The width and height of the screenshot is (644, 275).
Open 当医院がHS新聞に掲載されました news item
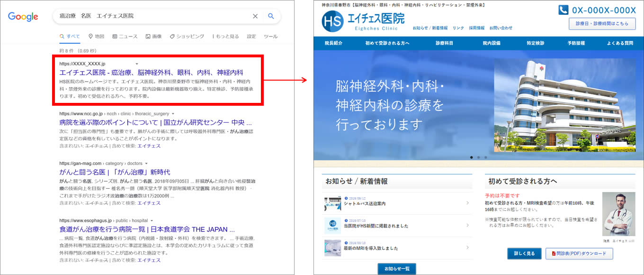376,226
